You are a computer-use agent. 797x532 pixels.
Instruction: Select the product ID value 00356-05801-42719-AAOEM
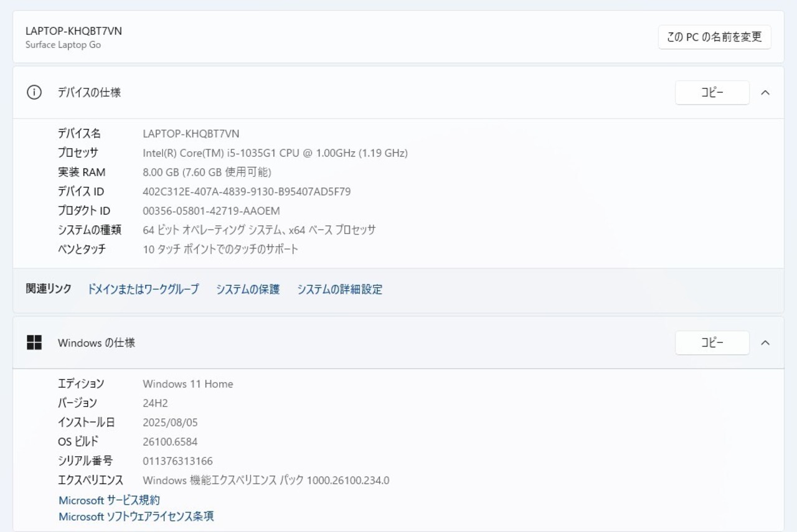pyautogui.click(x=211, y=210)
